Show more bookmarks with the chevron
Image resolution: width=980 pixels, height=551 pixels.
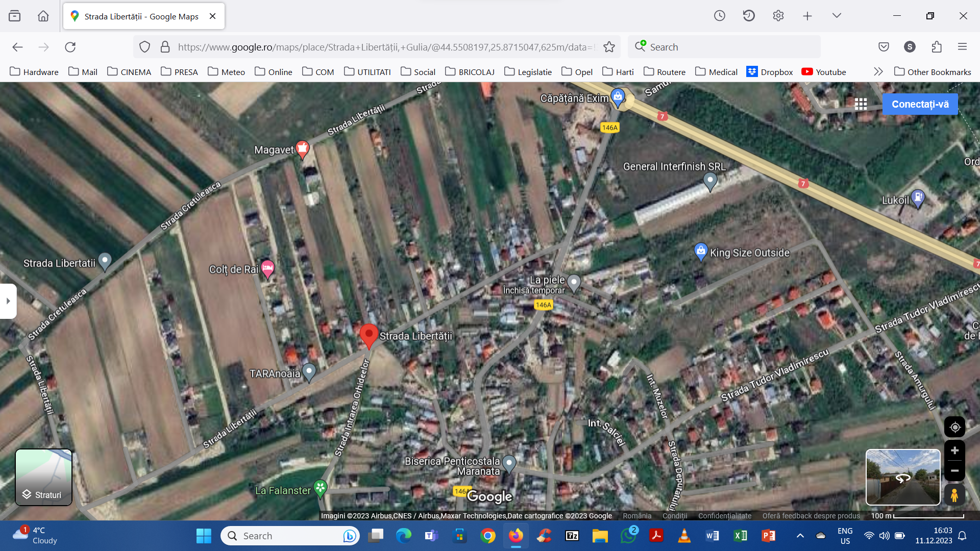tap(878, 72)
